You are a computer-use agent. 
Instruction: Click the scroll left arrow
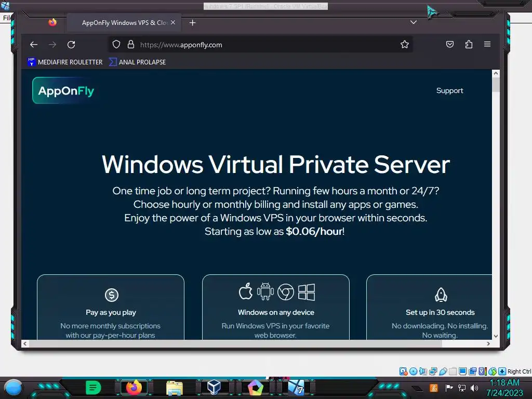tap(25, 343)
